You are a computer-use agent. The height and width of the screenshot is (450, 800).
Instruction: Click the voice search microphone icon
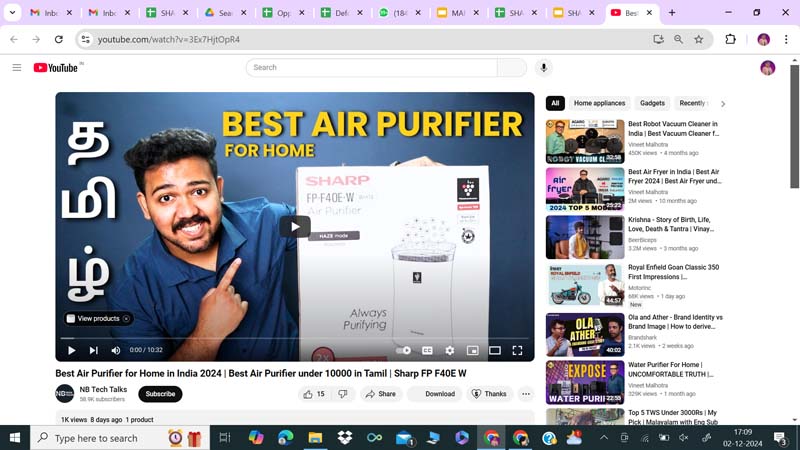(x=544, y=67)
